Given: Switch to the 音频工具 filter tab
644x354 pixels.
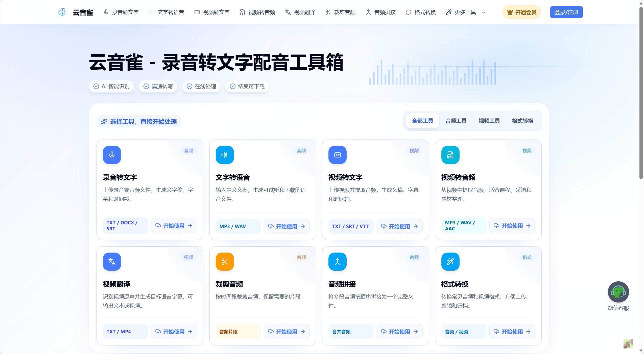Looking at the screenshot, I should click(456, 121).
